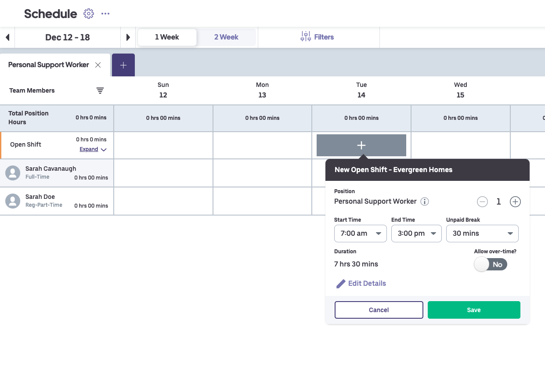
Task: Open Edit Details for the shift
Action: (x=361, y=284)
